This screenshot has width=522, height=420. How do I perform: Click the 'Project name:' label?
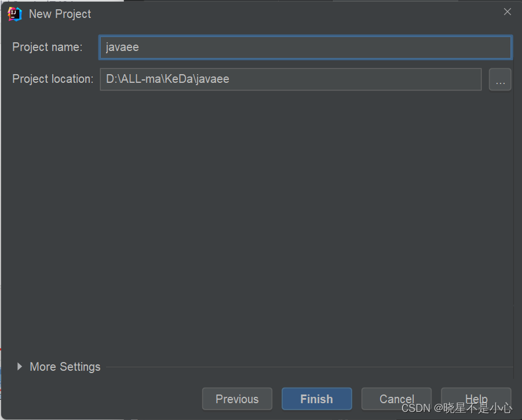tap(48, 48)
